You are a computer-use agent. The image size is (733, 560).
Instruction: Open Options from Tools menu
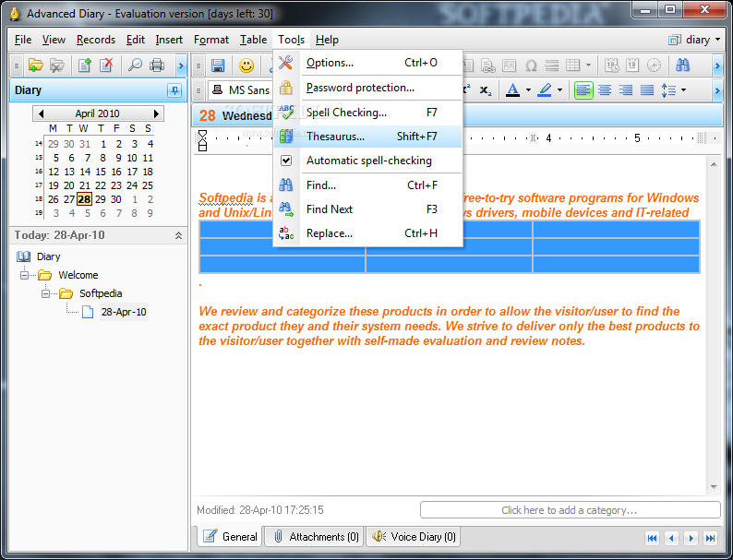pyautogui.click(x=368, y=63)
